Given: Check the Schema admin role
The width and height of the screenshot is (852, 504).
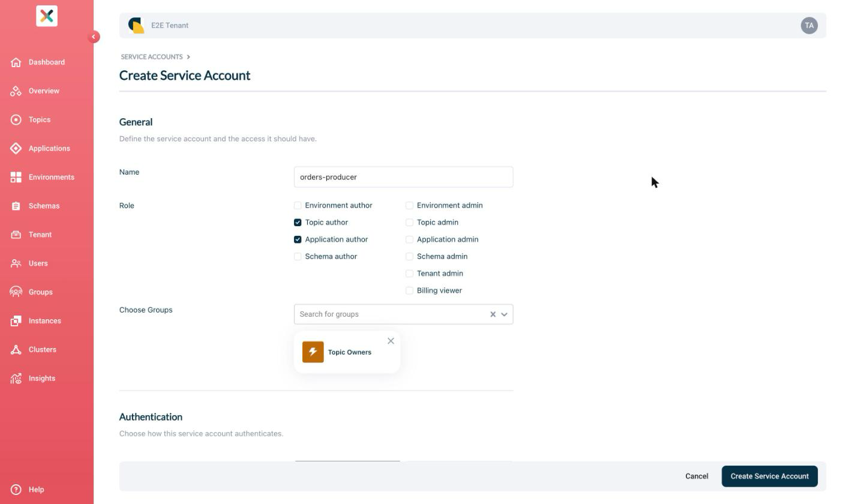Looking at the screenshot, I should point(409,257).
